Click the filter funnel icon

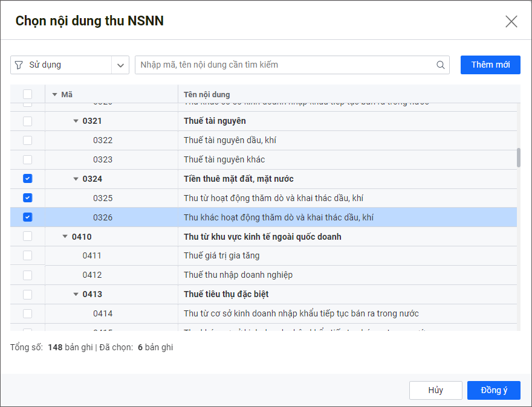(19, 65)
